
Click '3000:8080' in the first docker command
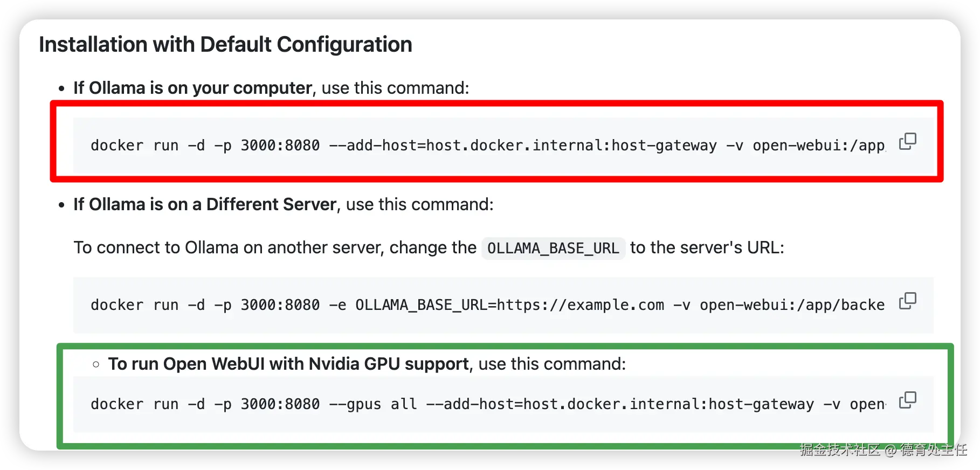coord(280,146)
